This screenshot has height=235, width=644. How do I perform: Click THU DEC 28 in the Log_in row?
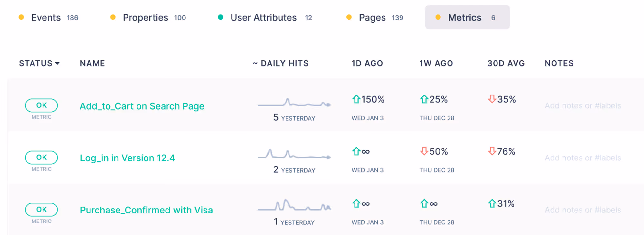tap(437, 170)
